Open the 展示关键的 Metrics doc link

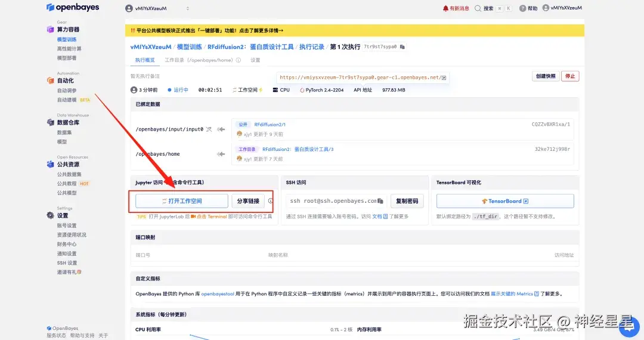coord(515,293)
